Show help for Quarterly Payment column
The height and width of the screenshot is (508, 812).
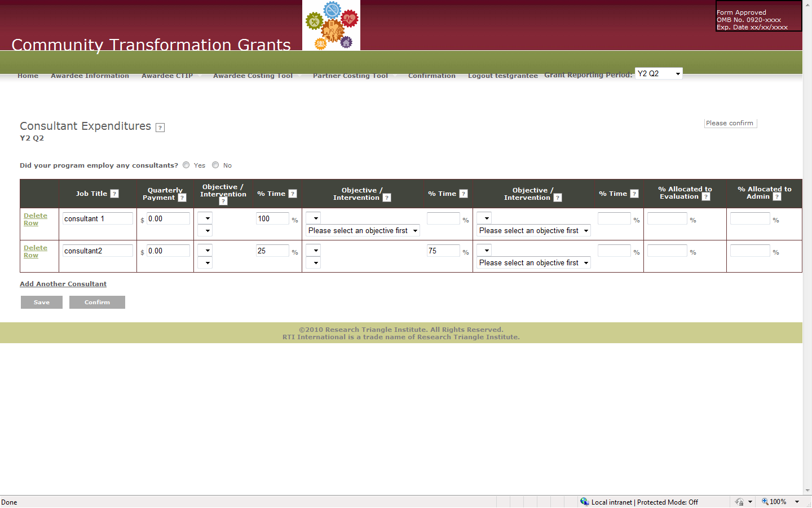tap(182, 198)
